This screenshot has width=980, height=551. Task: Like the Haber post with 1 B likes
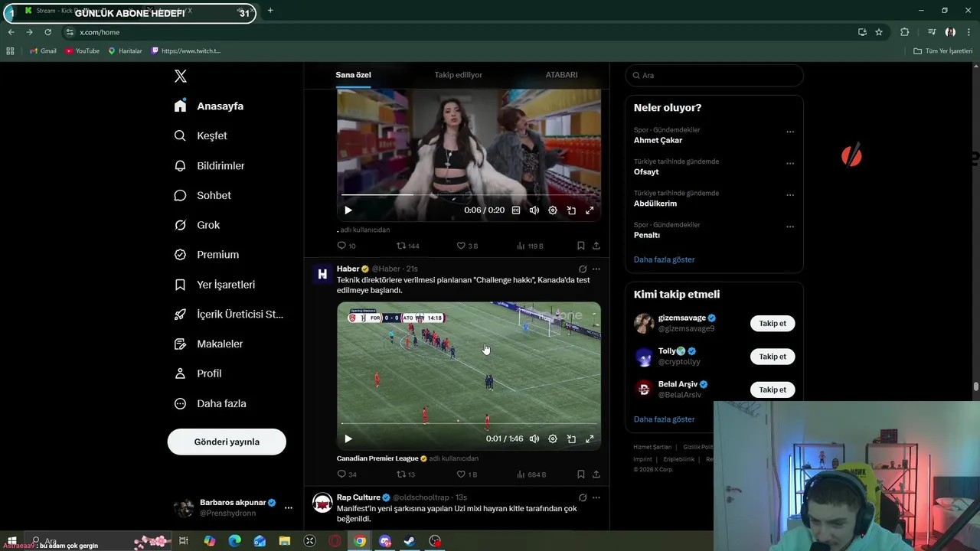[467, 474]
